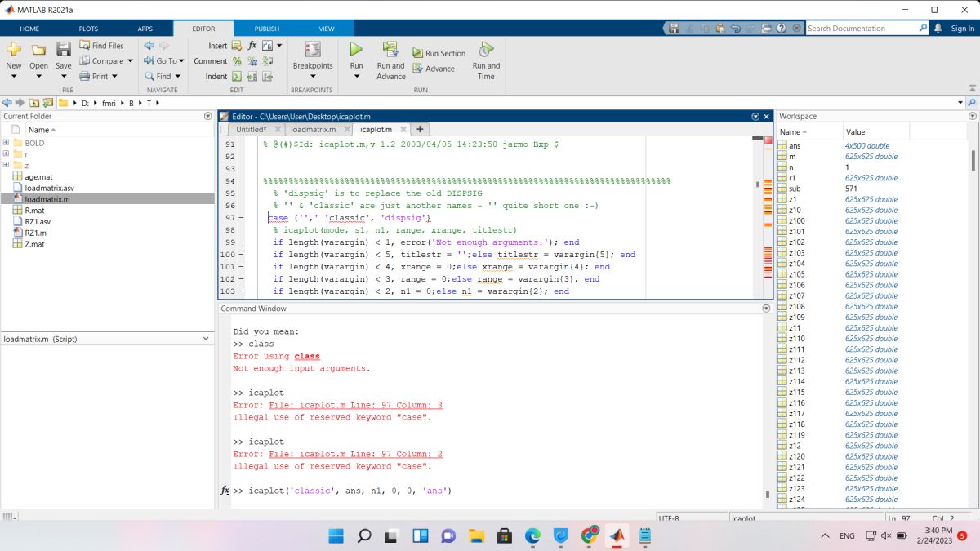Click the Run and Advance icon

pos(390,50)
